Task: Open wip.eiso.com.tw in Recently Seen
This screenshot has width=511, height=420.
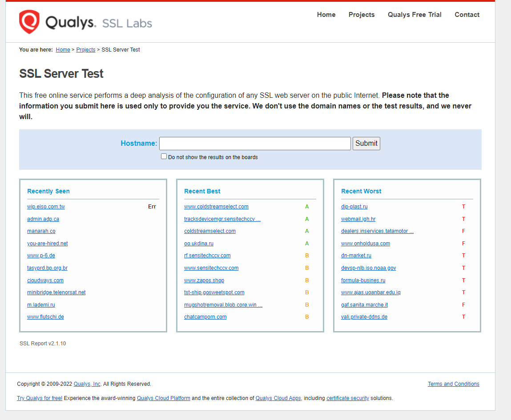Action: tap(46, 206)
